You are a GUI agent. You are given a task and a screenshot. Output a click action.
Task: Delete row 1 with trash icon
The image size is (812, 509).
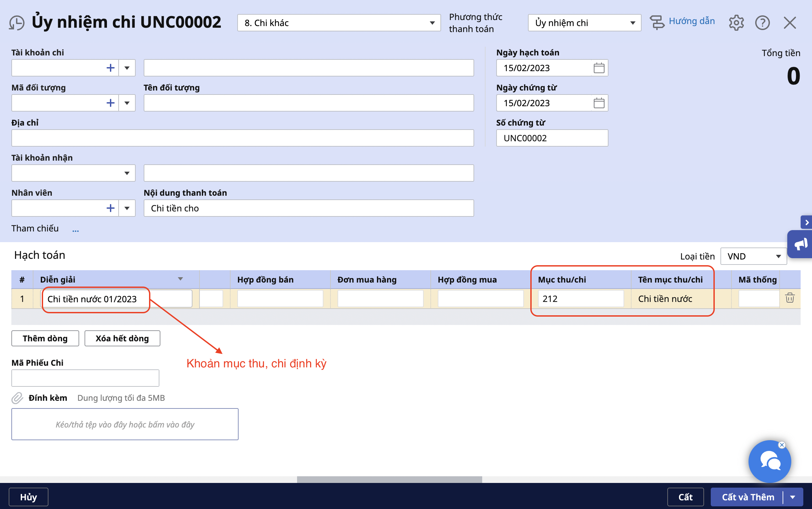click(790, 298)
